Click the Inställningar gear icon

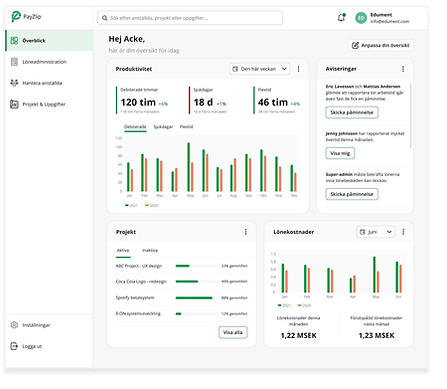coord(14,325)
